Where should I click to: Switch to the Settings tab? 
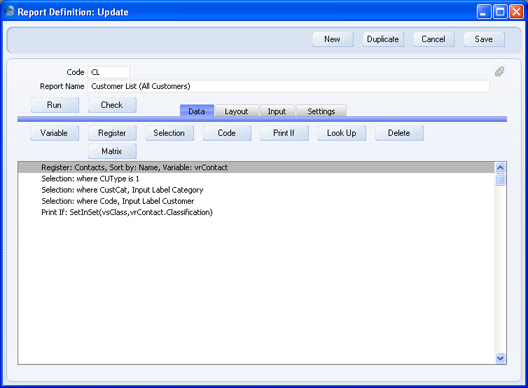coord(321,111)
